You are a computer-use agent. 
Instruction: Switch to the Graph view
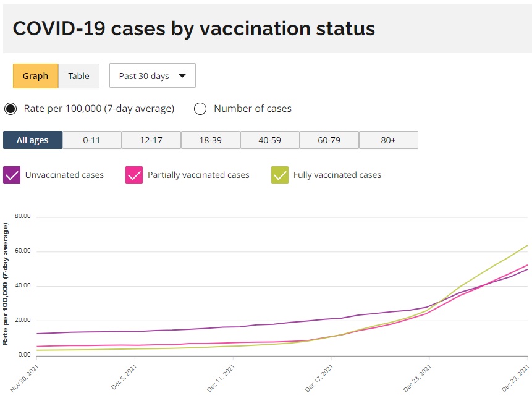click(x=35, y=76)
